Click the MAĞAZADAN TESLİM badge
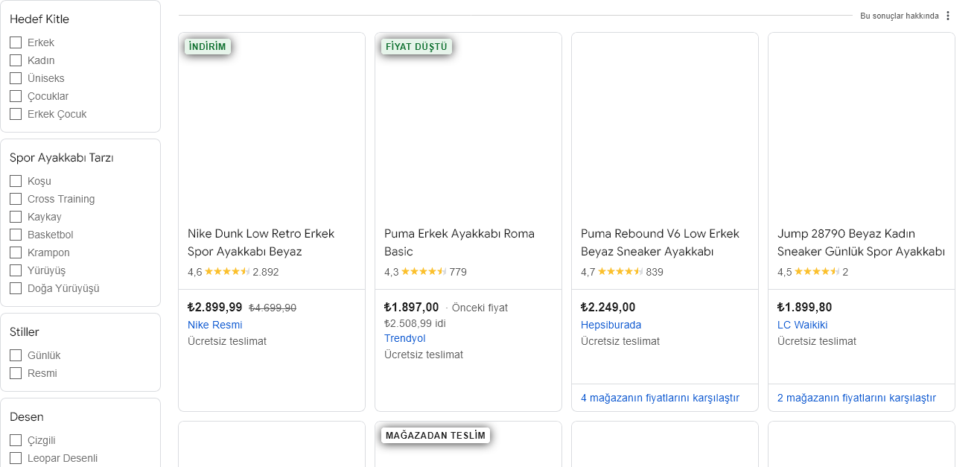This screenshot has height=467, width=980. (436, 436)
